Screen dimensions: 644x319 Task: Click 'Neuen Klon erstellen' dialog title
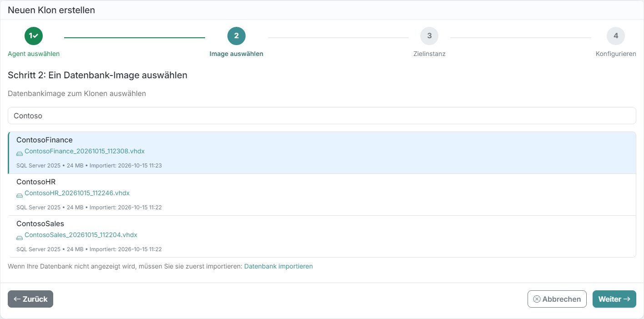point(51,10)
